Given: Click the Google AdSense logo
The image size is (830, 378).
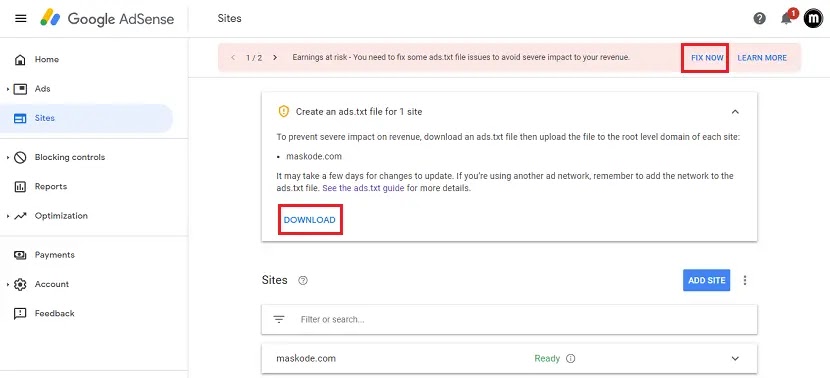Looking at the screenshot, I should tap(107, 19).
